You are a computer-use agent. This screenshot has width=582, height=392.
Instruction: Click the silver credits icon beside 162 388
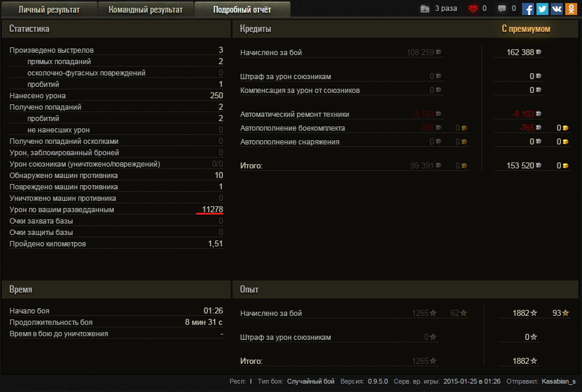[539, 52]
